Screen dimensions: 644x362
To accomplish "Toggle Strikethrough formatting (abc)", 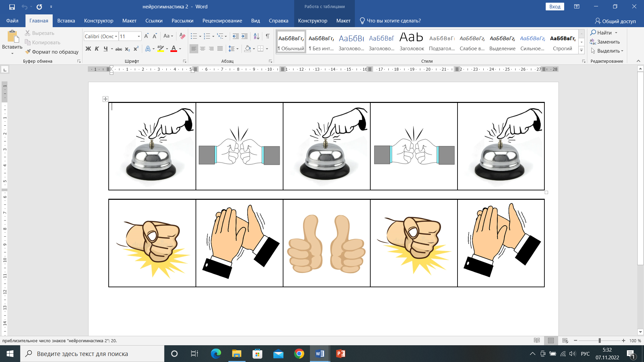I will (119, 49).
